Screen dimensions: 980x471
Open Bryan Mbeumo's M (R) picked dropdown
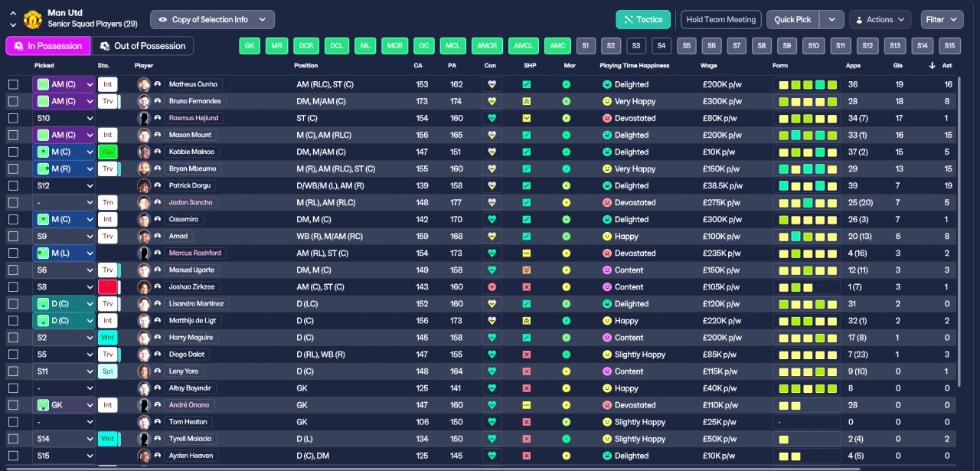64,168
